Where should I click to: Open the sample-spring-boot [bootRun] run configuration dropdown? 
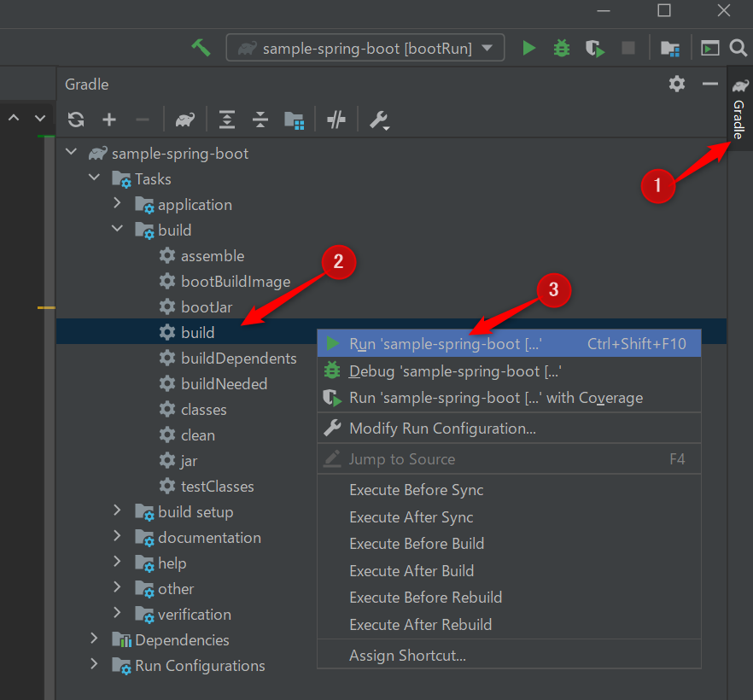365,48
